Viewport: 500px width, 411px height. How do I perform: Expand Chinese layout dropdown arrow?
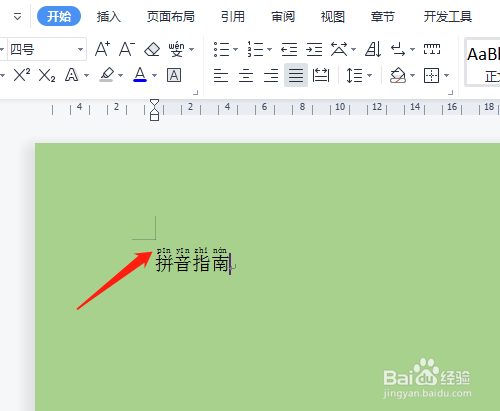353,50
